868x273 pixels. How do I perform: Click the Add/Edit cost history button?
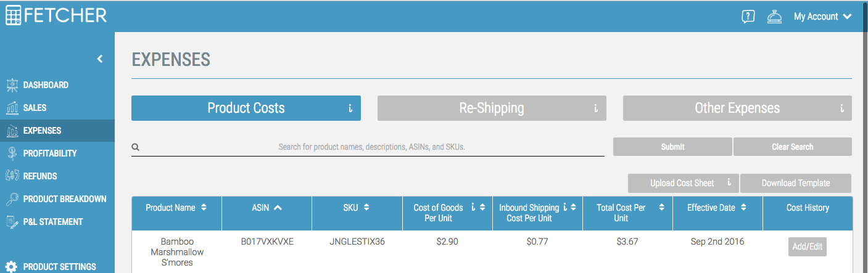[807, 247]
